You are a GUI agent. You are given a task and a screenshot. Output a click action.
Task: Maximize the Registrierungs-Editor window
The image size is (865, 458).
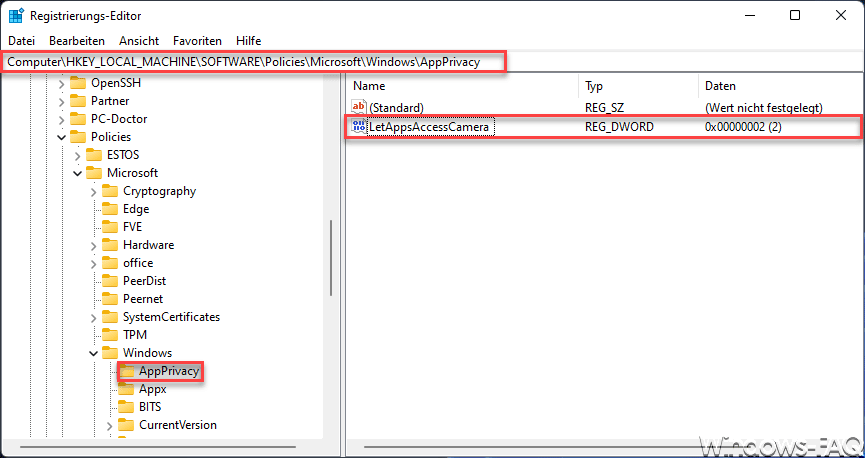click(x=795, y=15)
